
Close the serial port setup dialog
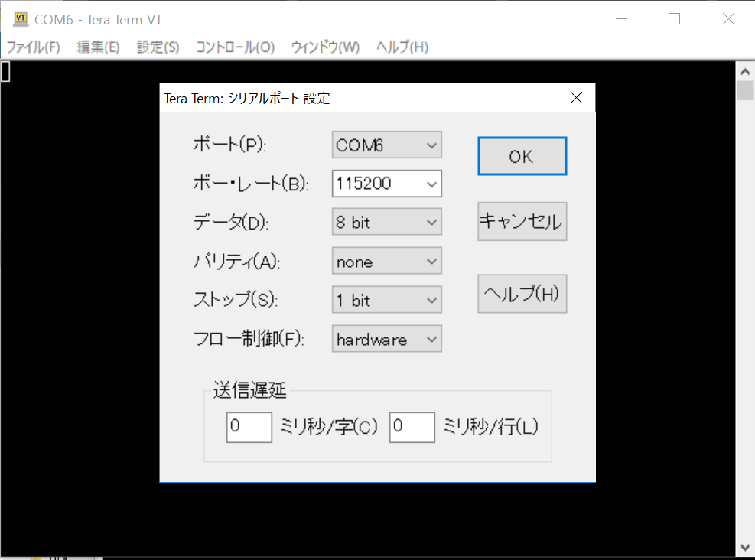(577, 98)
